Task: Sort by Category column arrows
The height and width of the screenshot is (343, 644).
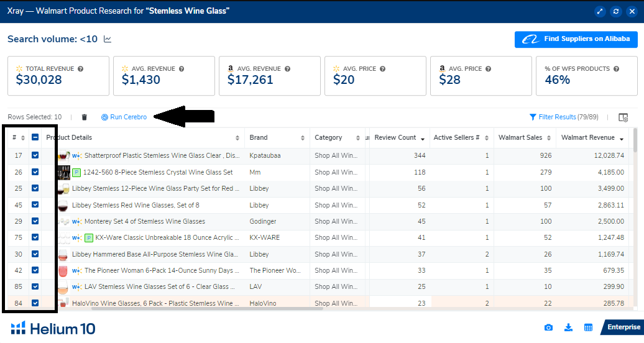Action: point(357,138)
